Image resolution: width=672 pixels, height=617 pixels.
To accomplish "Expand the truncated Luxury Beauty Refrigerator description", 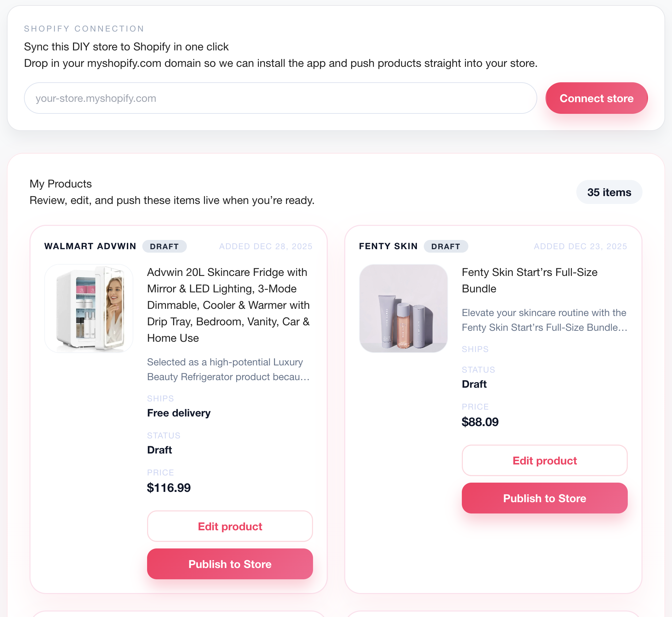I will click(228, 370).
